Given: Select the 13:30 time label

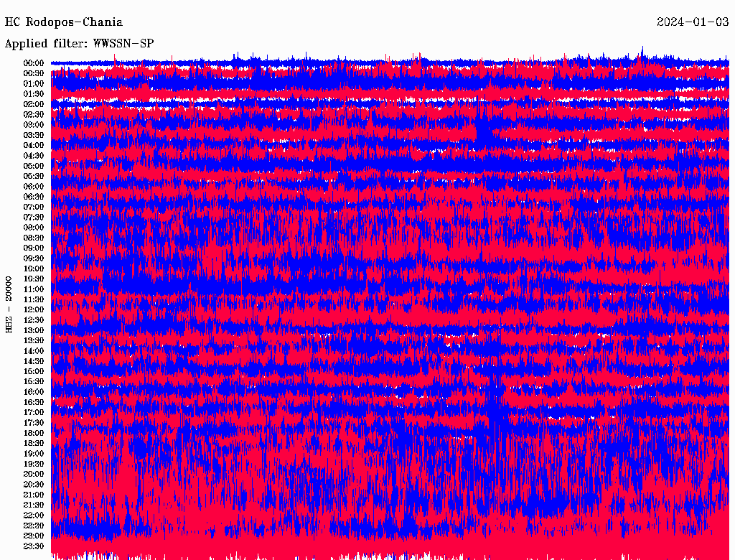Looking at the screenshot, I should [x=34, y=341].
